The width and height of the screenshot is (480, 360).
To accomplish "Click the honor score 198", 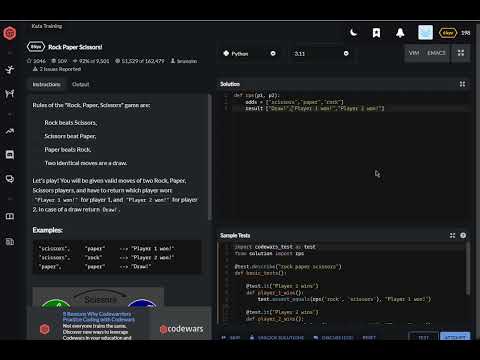I will [466, 33].
